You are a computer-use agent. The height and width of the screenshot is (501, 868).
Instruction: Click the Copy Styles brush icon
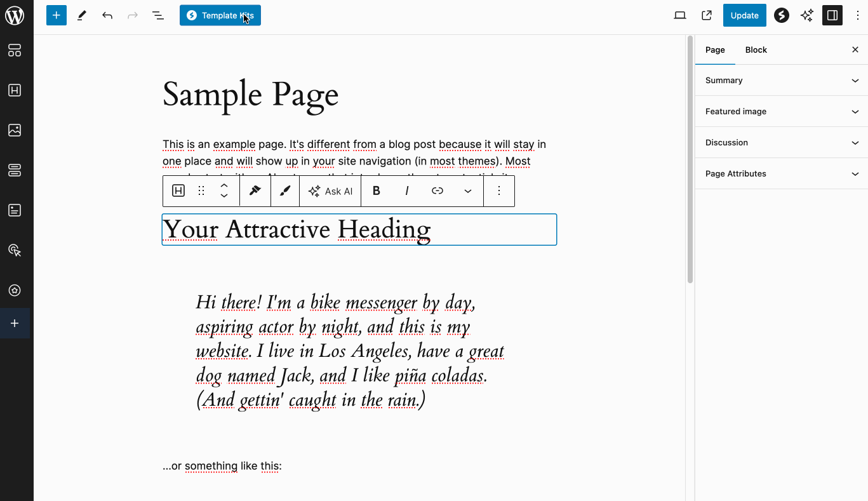[x=255, y=191]
